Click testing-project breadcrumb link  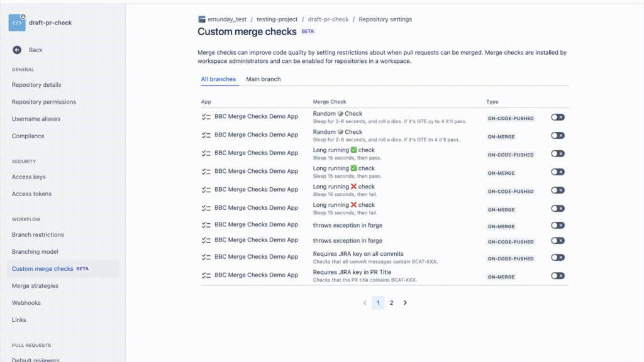click(x=277, y=19)
